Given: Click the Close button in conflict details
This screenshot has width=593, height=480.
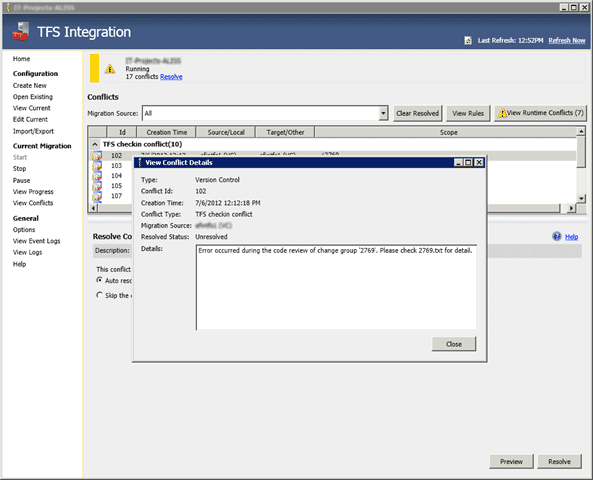Looking at the screenshot, I should click(x=454, y=344).
